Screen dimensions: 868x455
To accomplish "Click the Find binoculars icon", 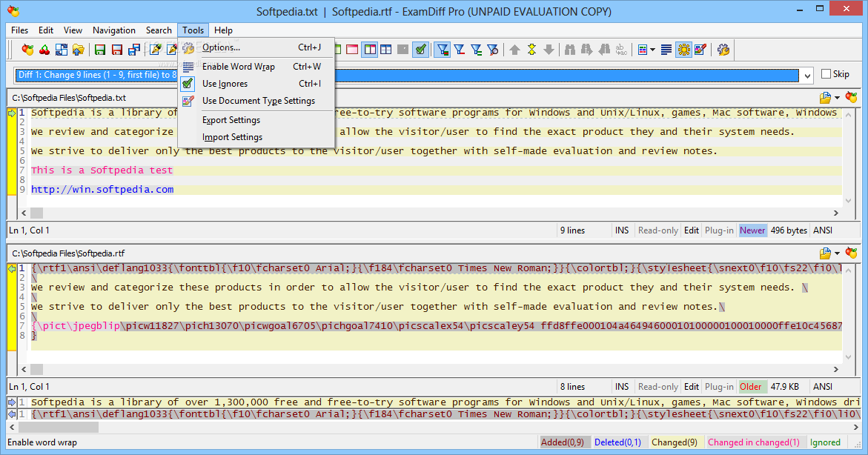I will (x=570, y=50).
